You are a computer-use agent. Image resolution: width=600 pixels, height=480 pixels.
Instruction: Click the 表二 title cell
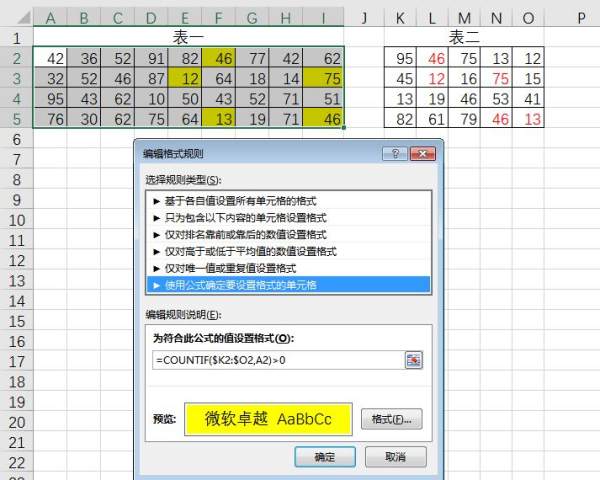465,37
